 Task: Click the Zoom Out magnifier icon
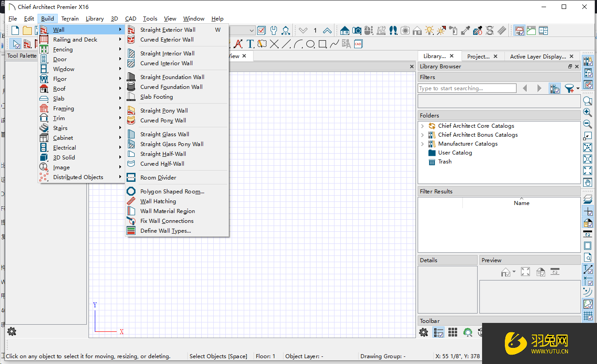point(588,124)
